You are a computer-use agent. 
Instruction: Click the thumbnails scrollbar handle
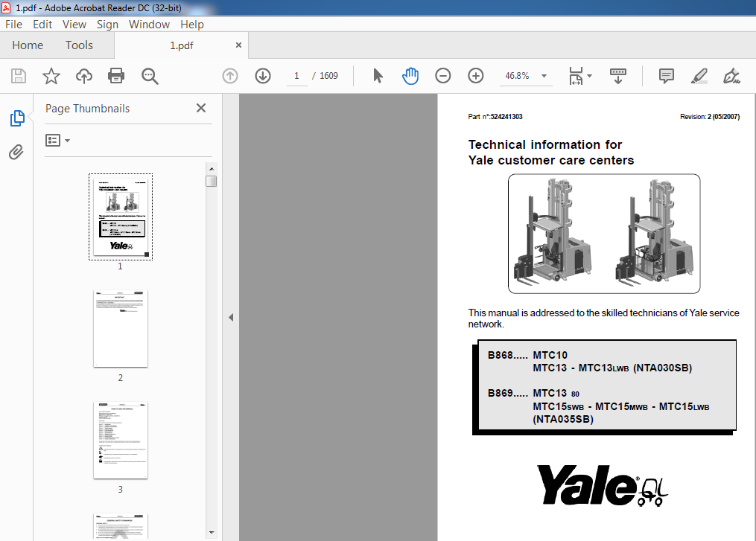click(x=212, y=181)
